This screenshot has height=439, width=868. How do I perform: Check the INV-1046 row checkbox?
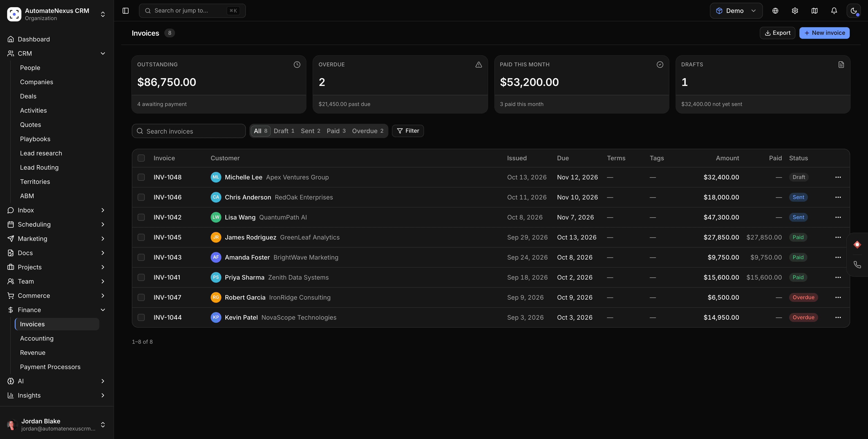click(x=141, y=197)
